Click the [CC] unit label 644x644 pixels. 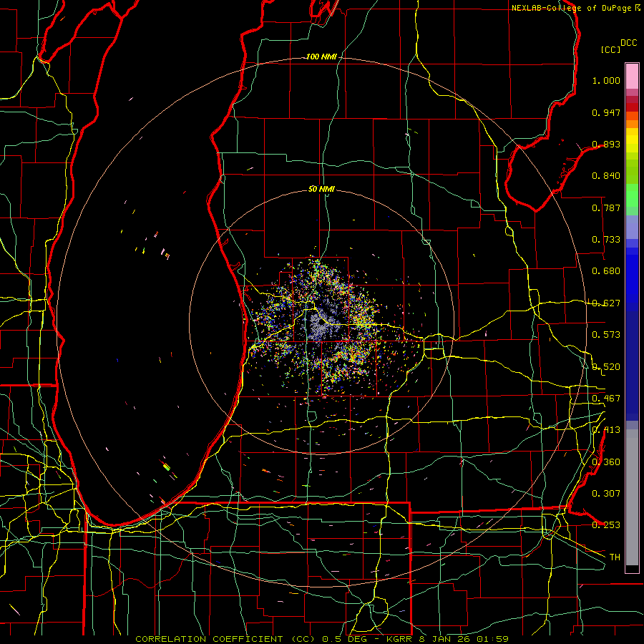[610, 49]
